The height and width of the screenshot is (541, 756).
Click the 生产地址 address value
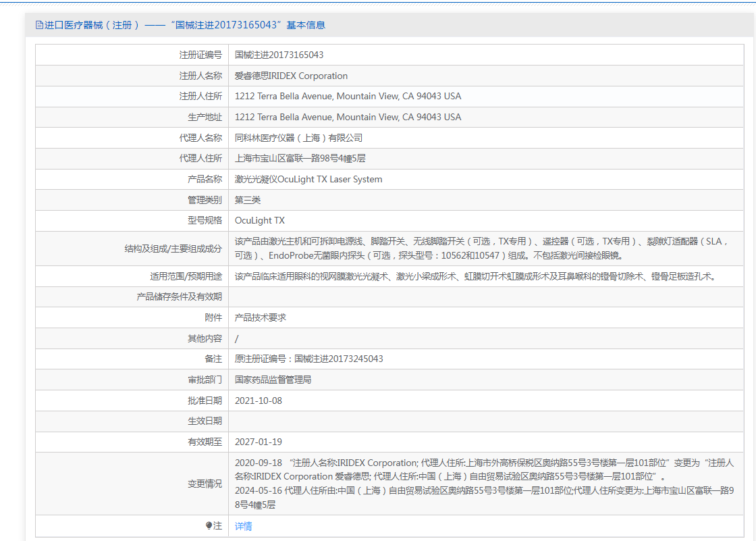click(348, 117)
